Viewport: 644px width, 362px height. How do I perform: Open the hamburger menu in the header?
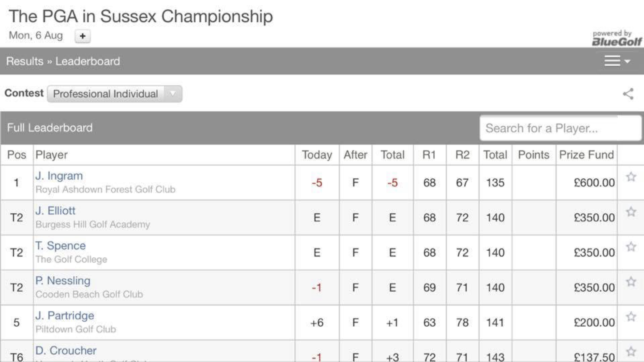pyautogui.click(x=612, y=61)
